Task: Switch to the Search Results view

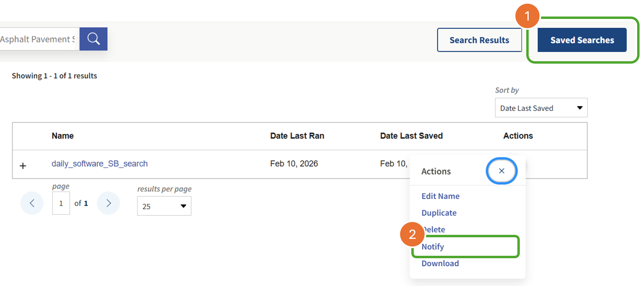Action: [479, 40]
